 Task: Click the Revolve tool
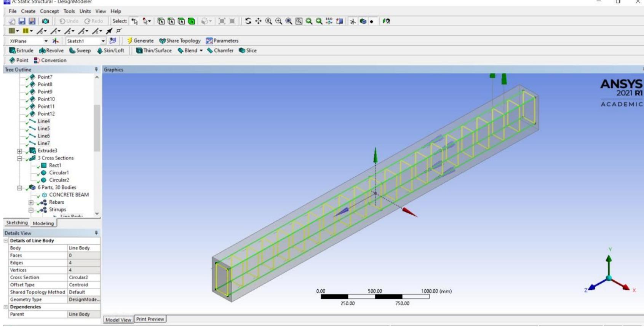click(51, 50)
